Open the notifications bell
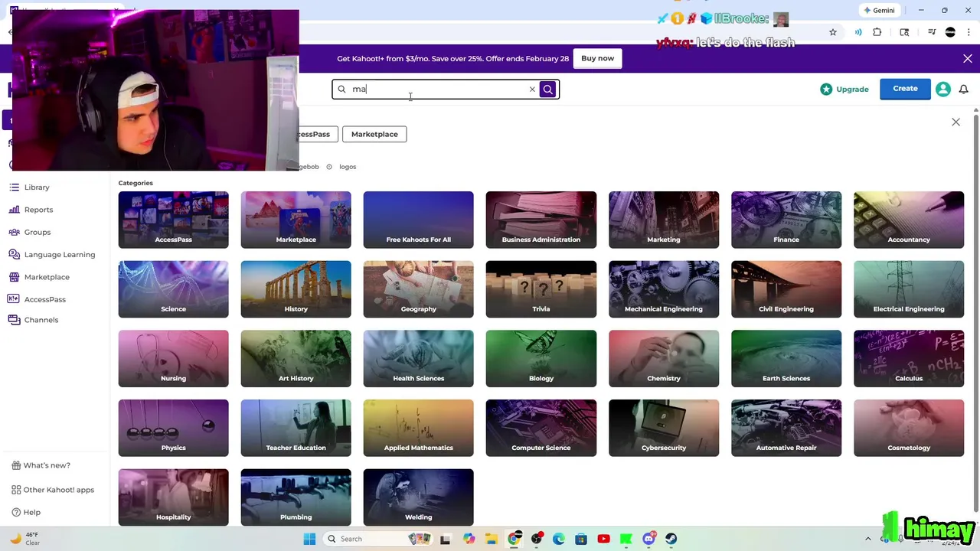Viewport: 980px width, 551px height. tap(963, 89)
